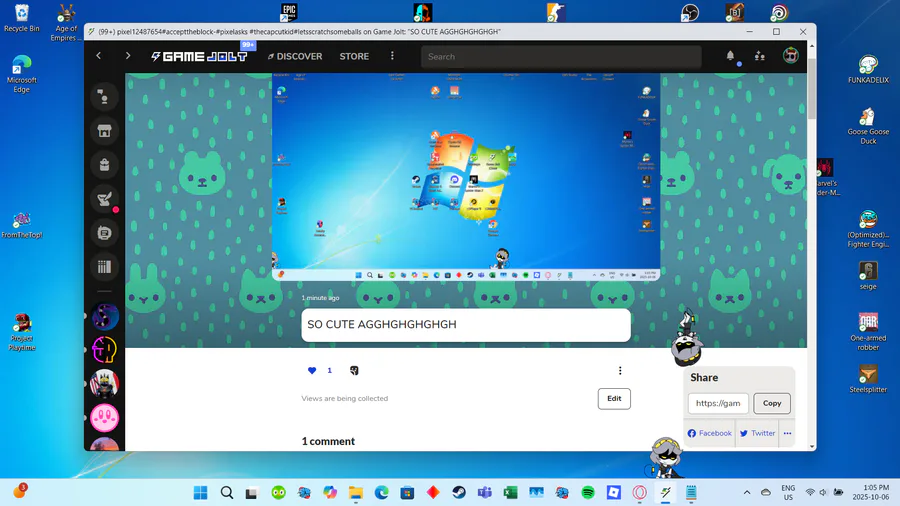Open the three-dot menu beside Store

[393, 56]
